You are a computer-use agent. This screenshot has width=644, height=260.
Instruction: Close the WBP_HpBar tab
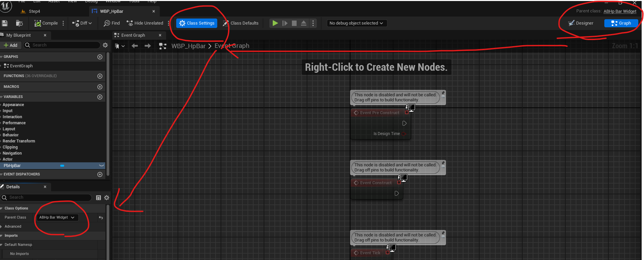point(154,11)
